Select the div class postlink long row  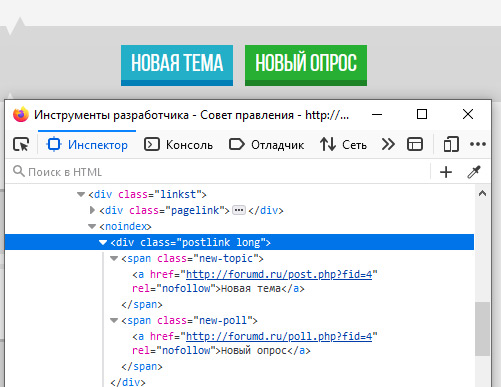click(x=239, y=242)
